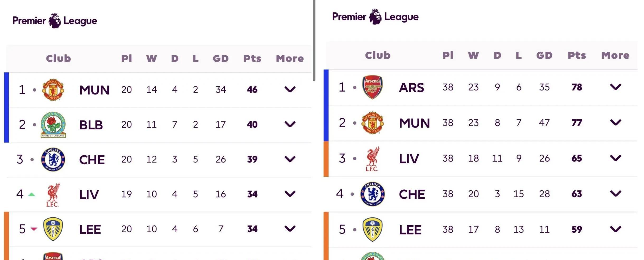Screen dimensions: 644x260
Task: Expand the BLB row details
Action: [290, 124]
